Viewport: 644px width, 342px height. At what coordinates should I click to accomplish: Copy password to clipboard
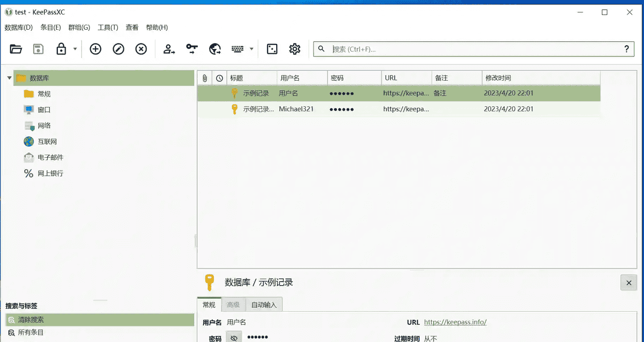(x=191, y=49)
